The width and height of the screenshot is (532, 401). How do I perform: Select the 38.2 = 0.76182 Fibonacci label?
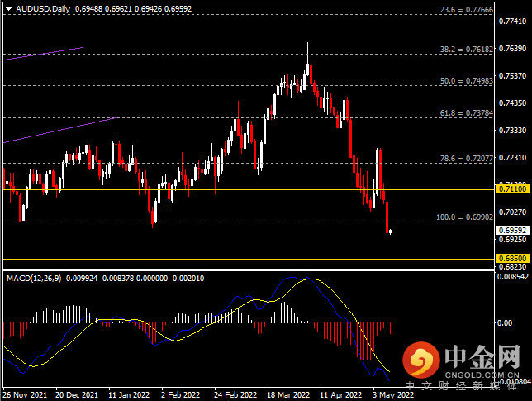click(x=465, y=49)
